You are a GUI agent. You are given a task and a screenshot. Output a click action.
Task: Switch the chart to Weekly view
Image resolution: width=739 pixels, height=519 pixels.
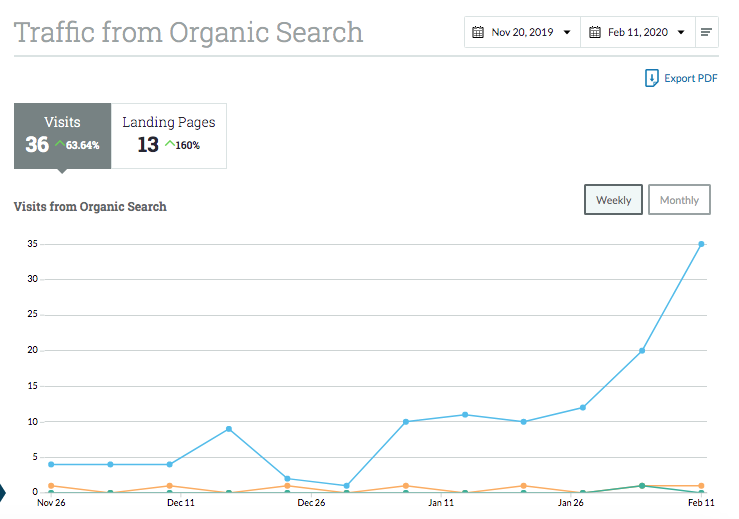613,200
